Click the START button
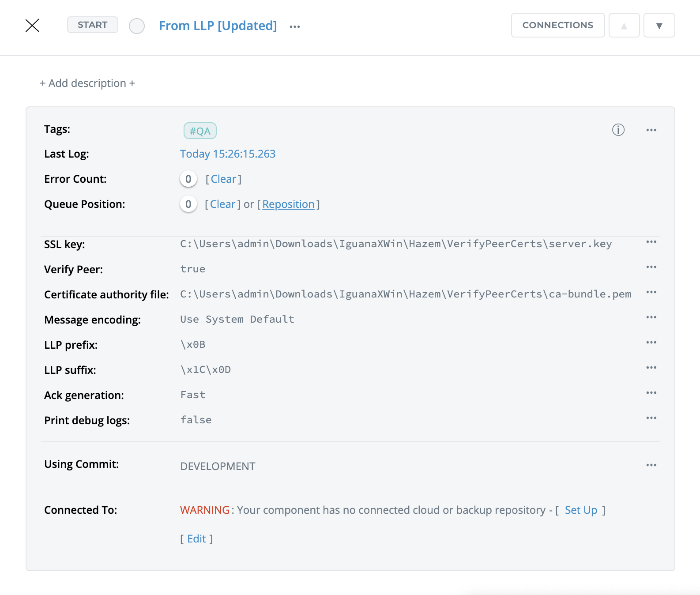The height and width of the screenshot is (595, 700). 92,25
